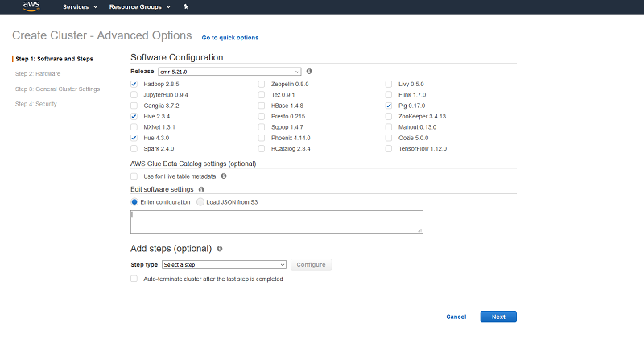This screenshot has width=644, height=356.
Task: Enable HBase 1.4.8 checkbox
Action: (261, 106)
